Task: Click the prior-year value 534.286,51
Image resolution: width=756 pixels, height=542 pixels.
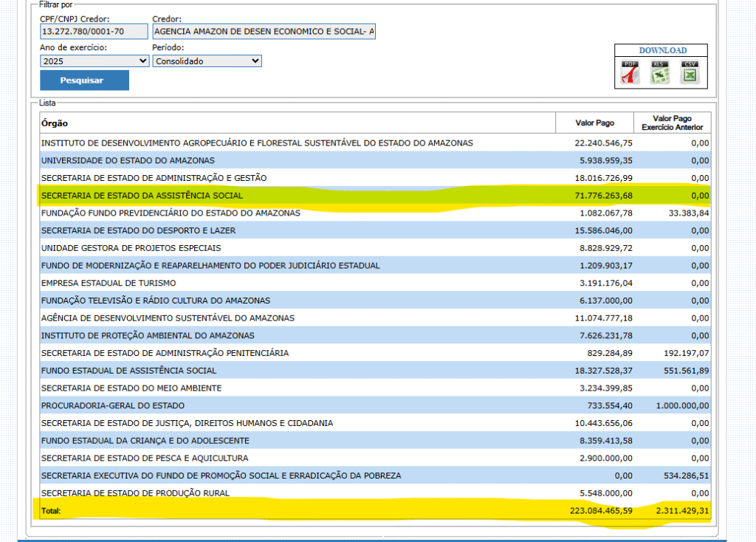Action: tap(686, 476)
